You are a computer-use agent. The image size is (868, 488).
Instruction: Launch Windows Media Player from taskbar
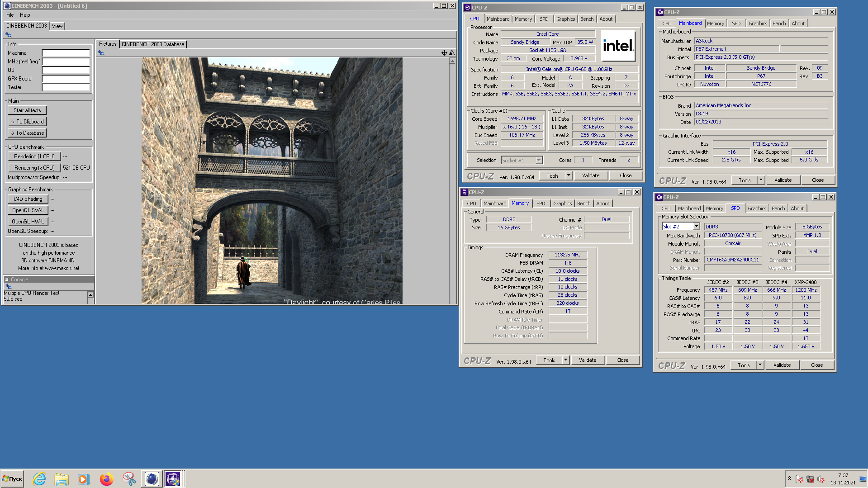pos(83,479)
